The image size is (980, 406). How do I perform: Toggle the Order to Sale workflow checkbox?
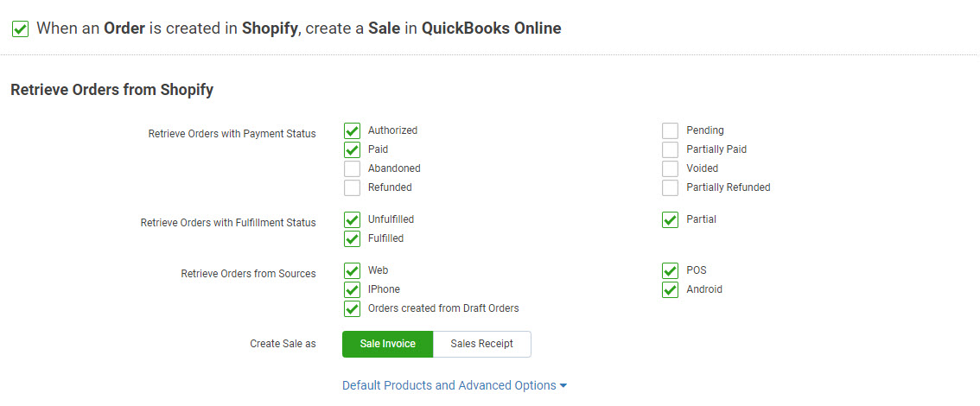[x=21, y=29]
